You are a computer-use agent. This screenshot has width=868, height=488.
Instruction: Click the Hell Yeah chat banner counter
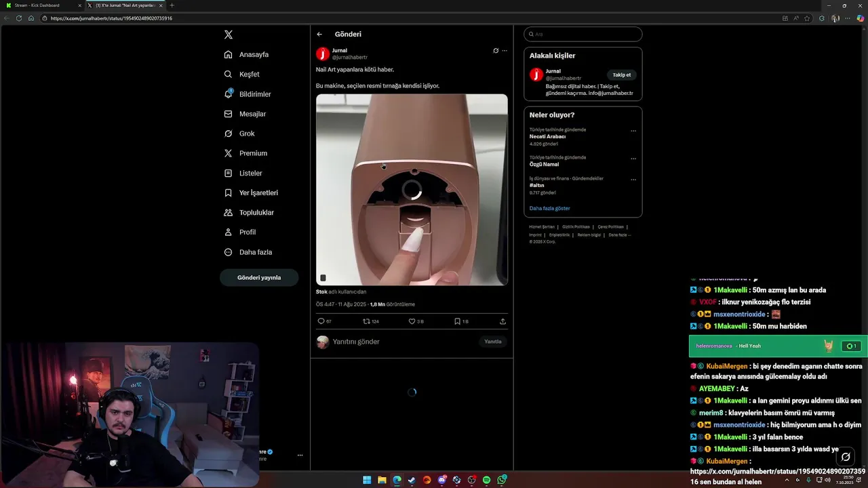850,346
